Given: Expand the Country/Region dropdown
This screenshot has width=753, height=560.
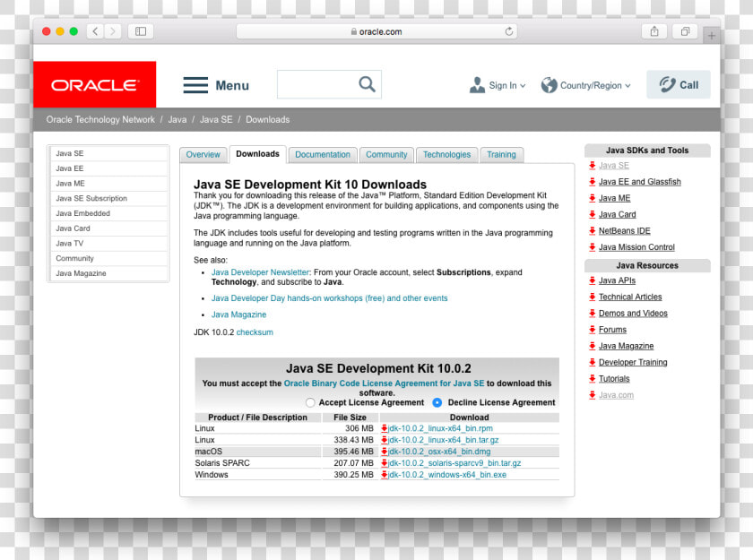Looking at the screenshot, I should coord(627,85).
